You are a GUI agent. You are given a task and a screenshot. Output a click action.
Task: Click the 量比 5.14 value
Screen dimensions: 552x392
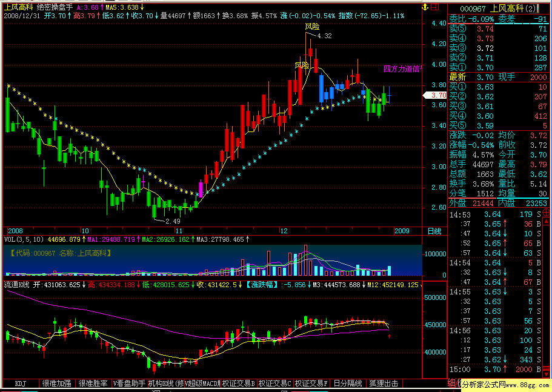[x=538, y=184]
